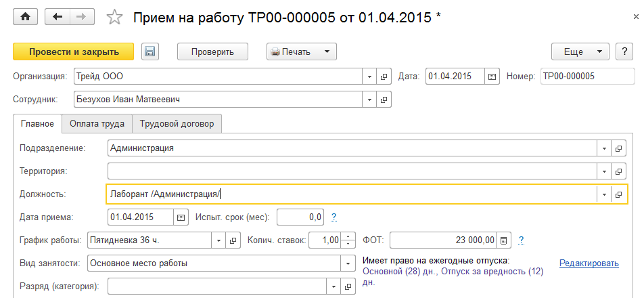This screenshot has height=298, width=644.
Task: Expand the Сотрудник dropdown list
Action: [x=369, y=100]
